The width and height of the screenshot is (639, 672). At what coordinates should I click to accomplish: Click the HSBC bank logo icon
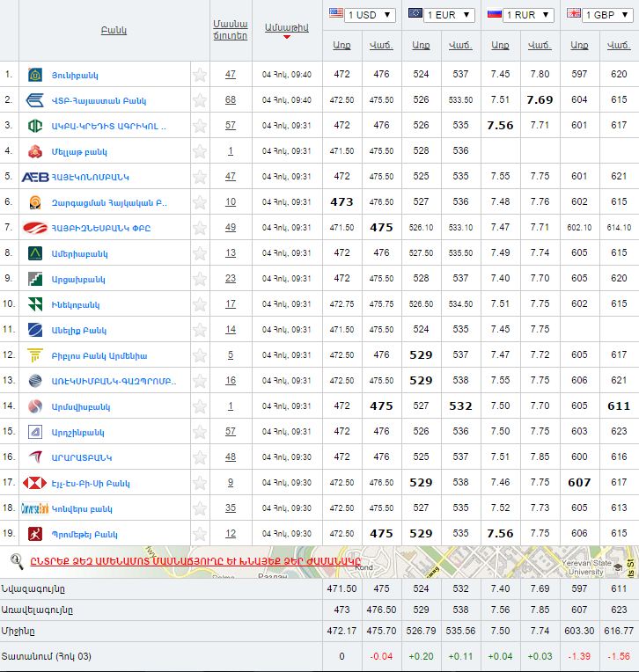[35, 483]
